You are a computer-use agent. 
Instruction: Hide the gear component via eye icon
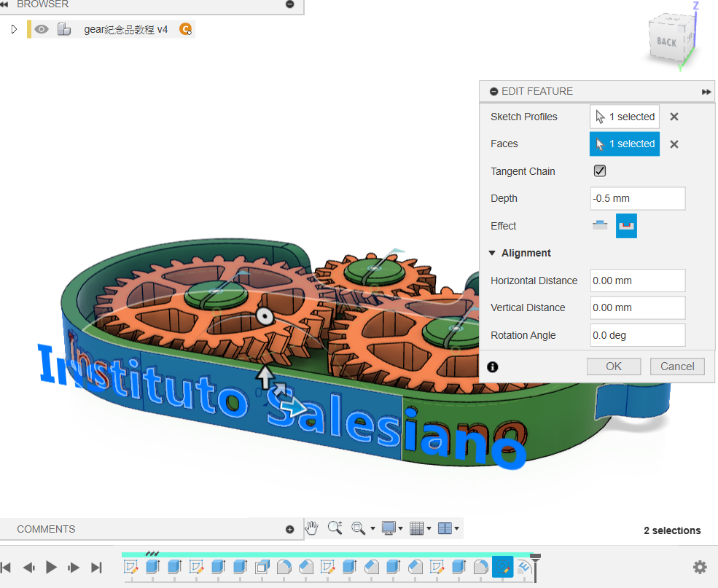[42, 29]
